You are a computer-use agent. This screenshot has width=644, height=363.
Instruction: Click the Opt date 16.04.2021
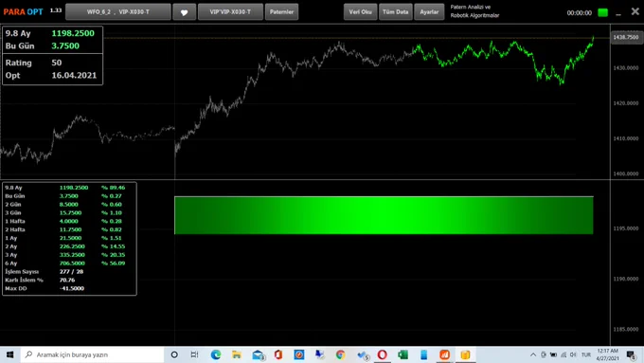(74, 75)
